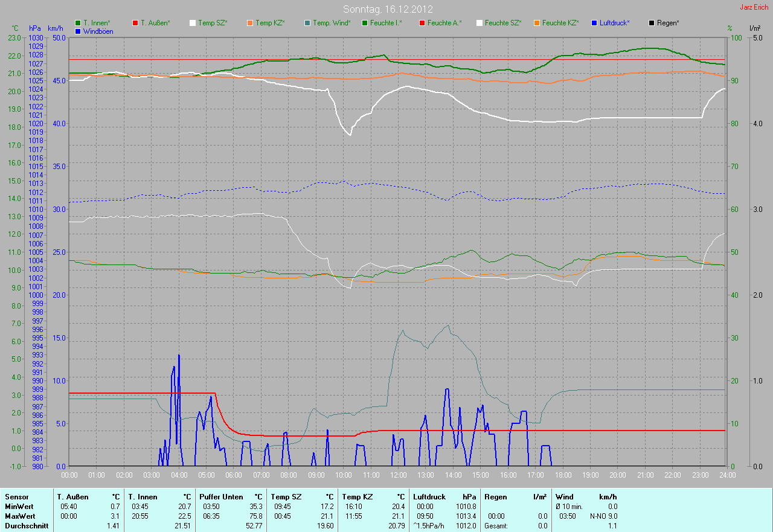Click the Luftdruck column header in table

429,497
